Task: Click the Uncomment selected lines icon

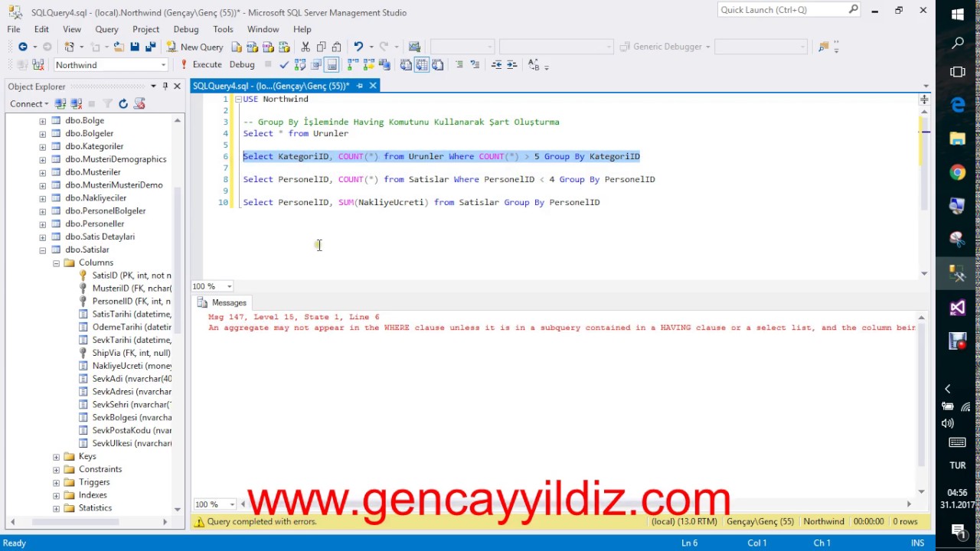Action: point(475,65)
